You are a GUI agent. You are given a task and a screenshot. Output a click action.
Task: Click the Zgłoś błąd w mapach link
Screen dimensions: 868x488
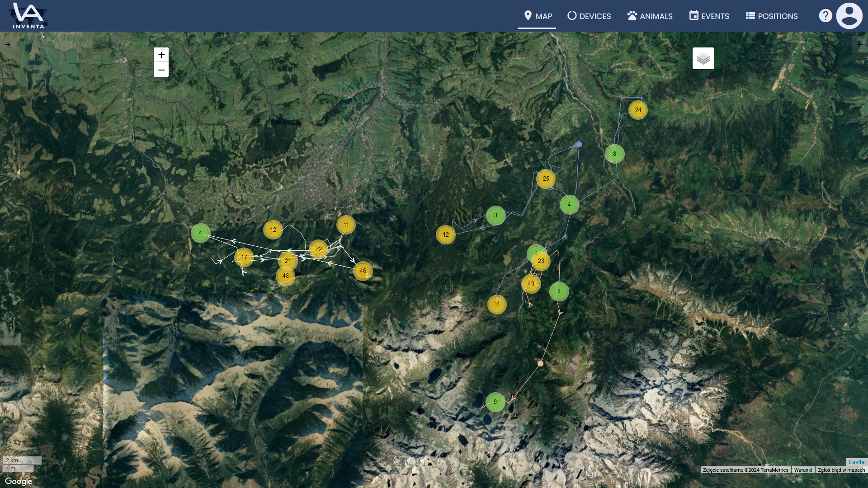tap(841, 470)
